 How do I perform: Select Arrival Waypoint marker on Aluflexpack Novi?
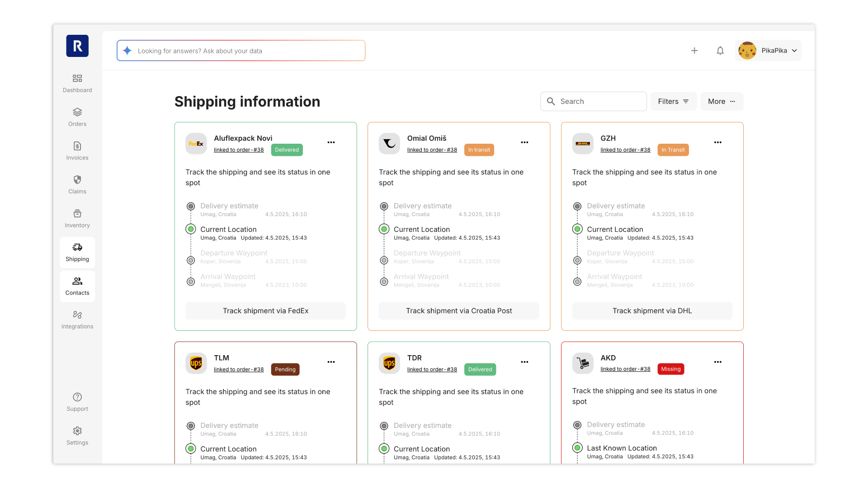coord(191,282)
